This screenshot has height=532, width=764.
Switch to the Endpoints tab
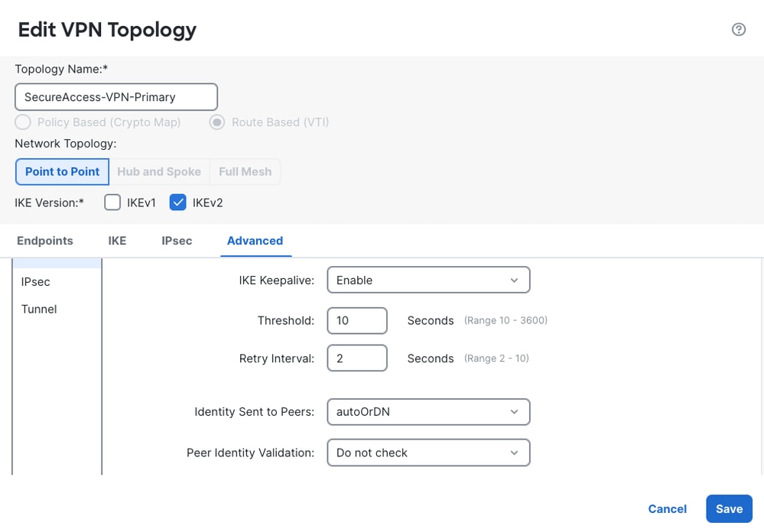(x=45, y=241)
